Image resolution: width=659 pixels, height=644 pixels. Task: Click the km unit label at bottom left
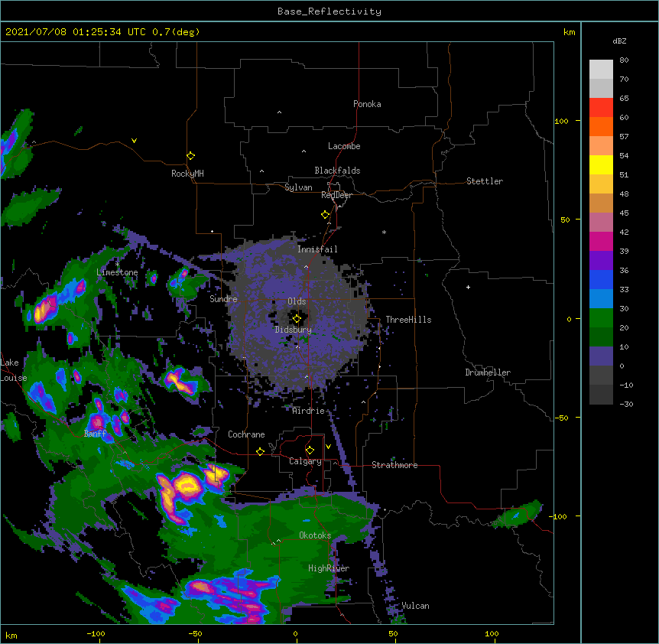click(11, 635)
